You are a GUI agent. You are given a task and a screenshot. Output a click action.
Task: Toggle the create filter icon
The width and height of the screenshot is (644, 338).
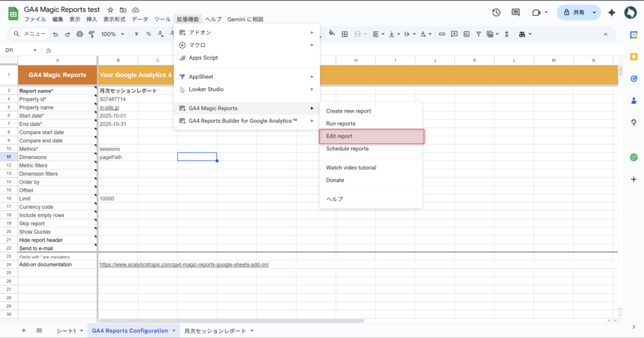[x=479, y=34]
